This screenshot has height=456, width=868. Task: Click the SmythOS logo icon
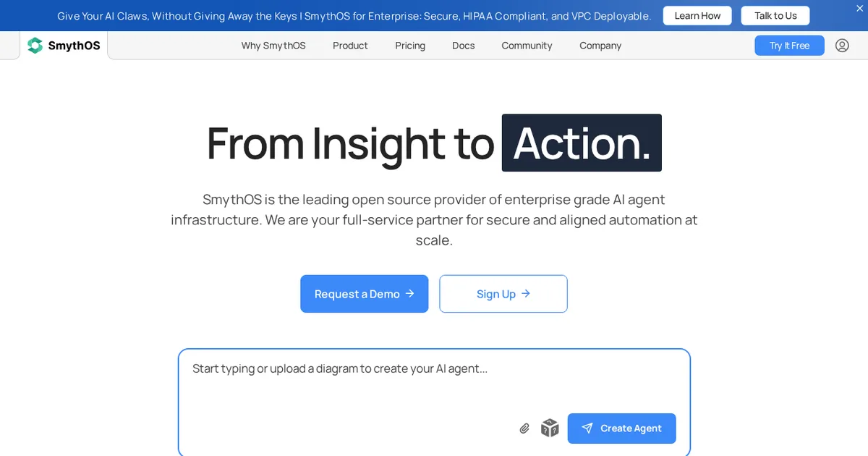[x=35, y=46]
